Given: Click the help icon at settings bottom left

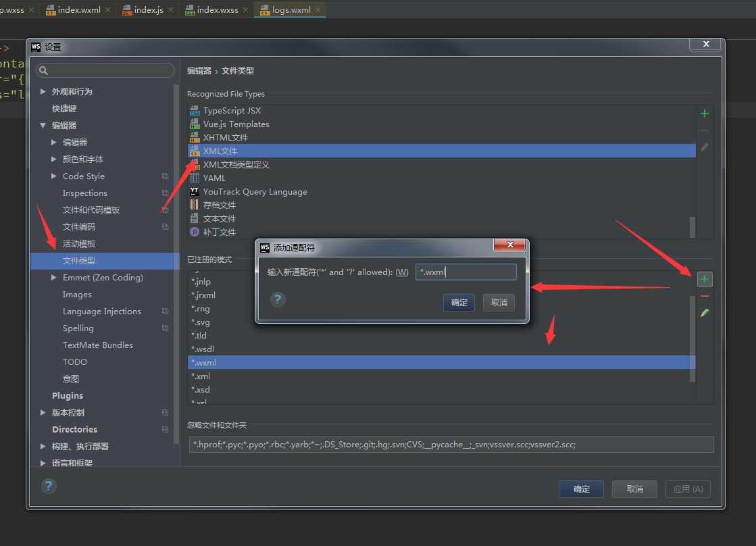Looking at the screenshot, I should tap(48, 486).
